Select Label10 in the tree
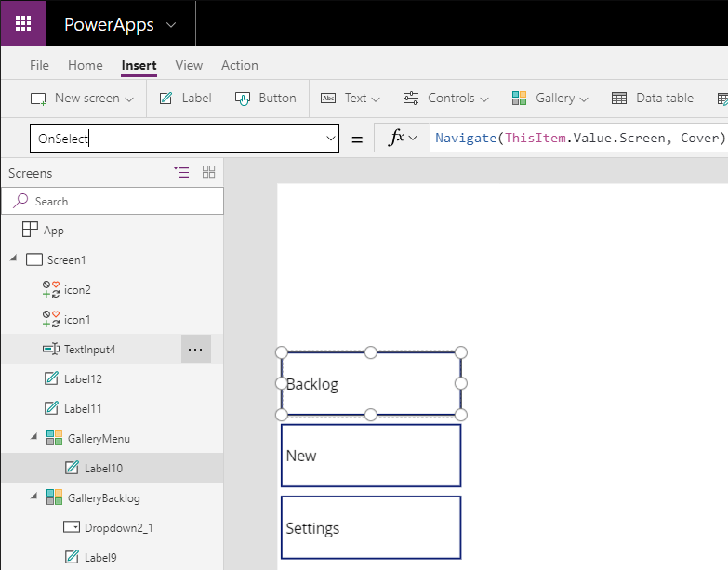Image resolution: width=728 pixels, height=570 pixels. 103,468
